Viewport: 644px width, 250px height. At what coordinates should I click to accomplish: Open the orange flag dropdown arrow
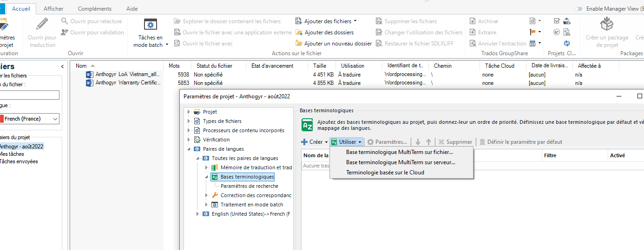(x=540, y=32)
